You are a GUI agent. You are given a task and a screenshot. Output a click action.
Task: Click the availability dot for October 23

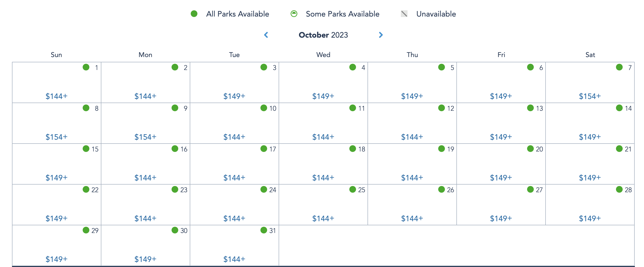[175, 190]
